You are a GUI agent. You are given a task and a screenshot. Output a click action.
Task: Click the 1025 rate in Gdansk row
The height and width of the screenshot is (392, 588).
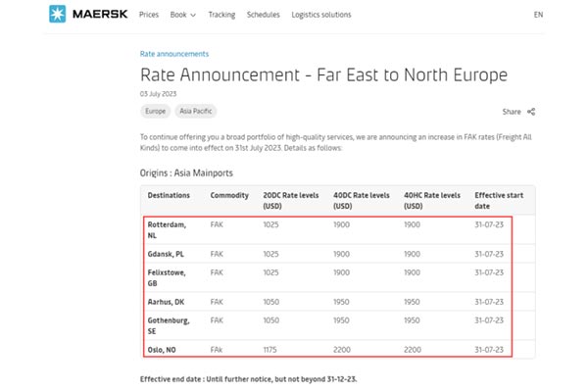[x=270, y=254]
